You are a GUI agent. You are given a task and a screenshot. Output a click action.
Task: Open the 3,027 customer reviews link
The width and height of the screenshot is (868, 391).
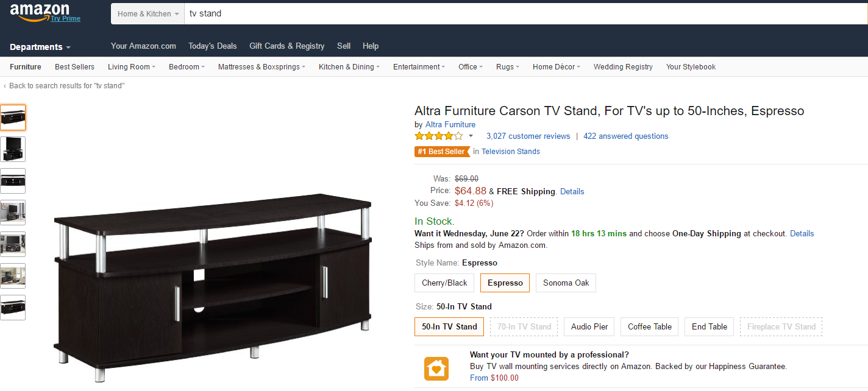(528, 136)
